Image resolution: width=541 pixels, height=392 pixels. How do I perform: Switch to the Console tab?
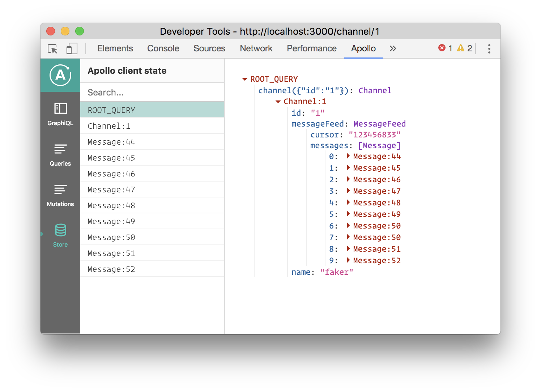163,48
